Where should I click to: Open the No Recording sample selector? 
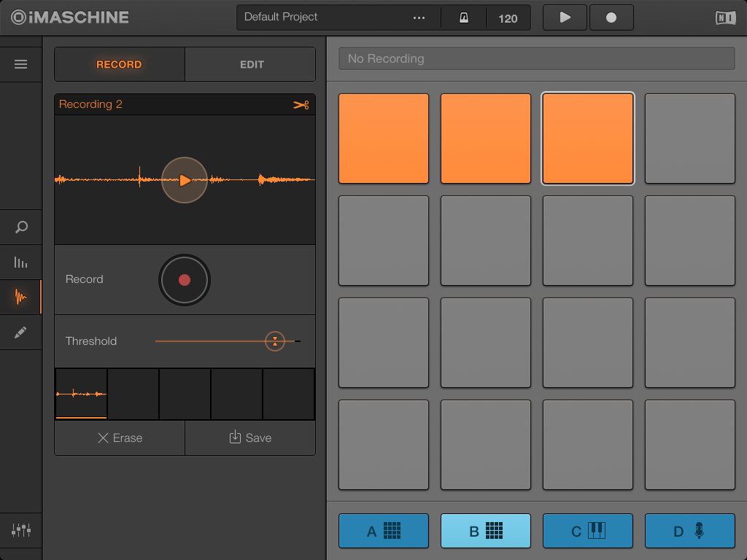pyautogui.click(x=536, y=58)
